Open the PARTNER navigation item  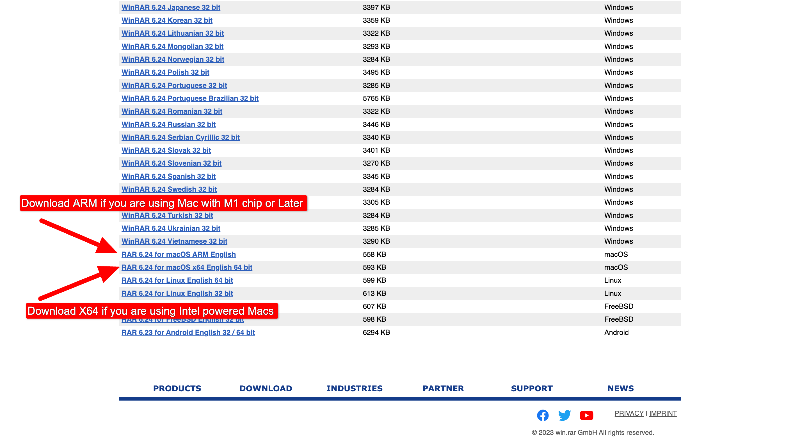443,388
